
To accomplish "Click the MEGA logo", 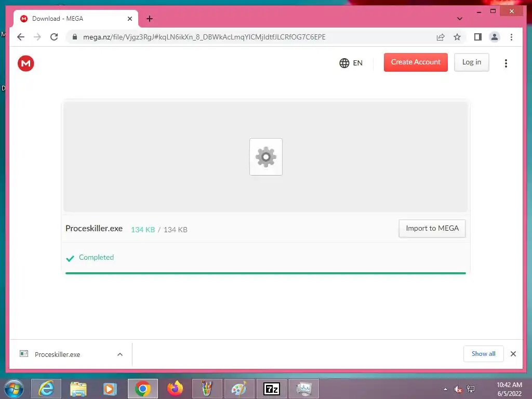I will (26, 63).
